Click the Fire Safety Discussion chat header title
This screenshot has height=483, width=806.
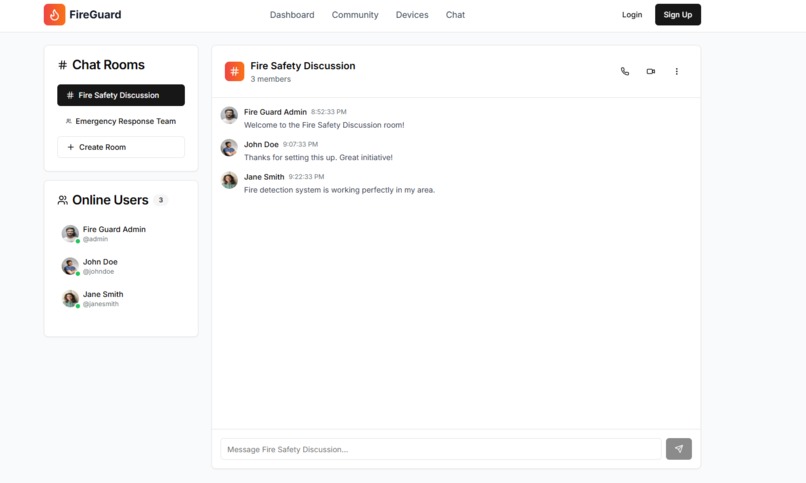[x=303, y=66]
